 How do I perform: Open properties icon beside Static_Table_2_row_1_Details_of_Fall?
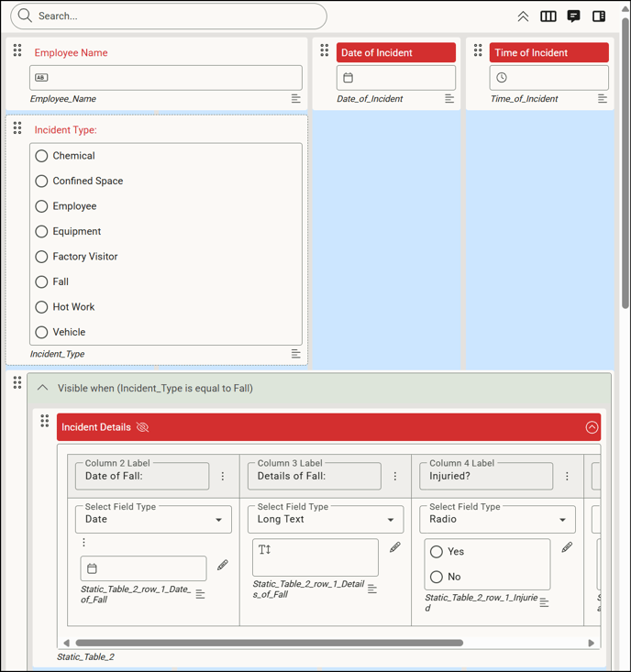pyautogui.click(x=372, y=589)
